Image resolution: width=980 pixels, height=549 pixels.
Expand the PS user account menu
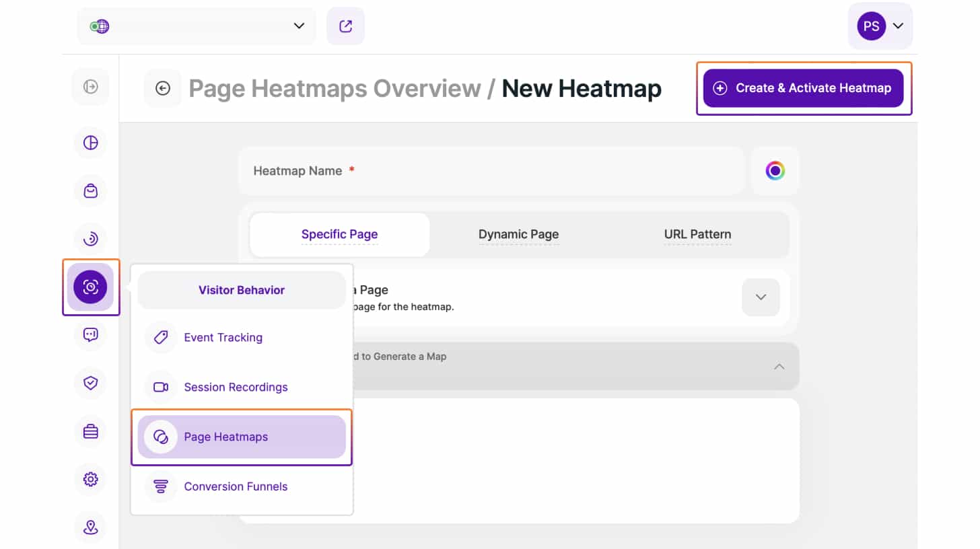pos(880,26)
